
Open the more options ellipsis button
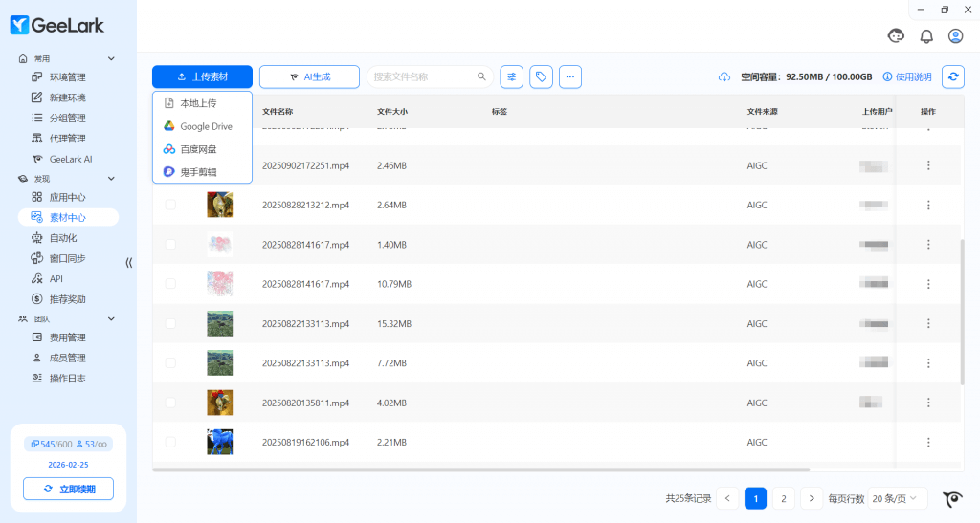[x=570, y=76]
